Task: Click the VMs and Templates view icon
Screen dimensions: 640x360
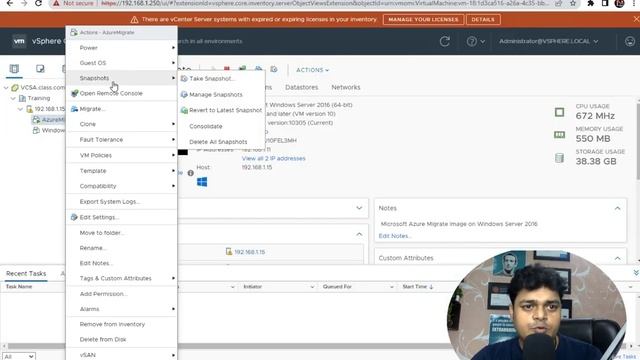Action: [40, 69]
